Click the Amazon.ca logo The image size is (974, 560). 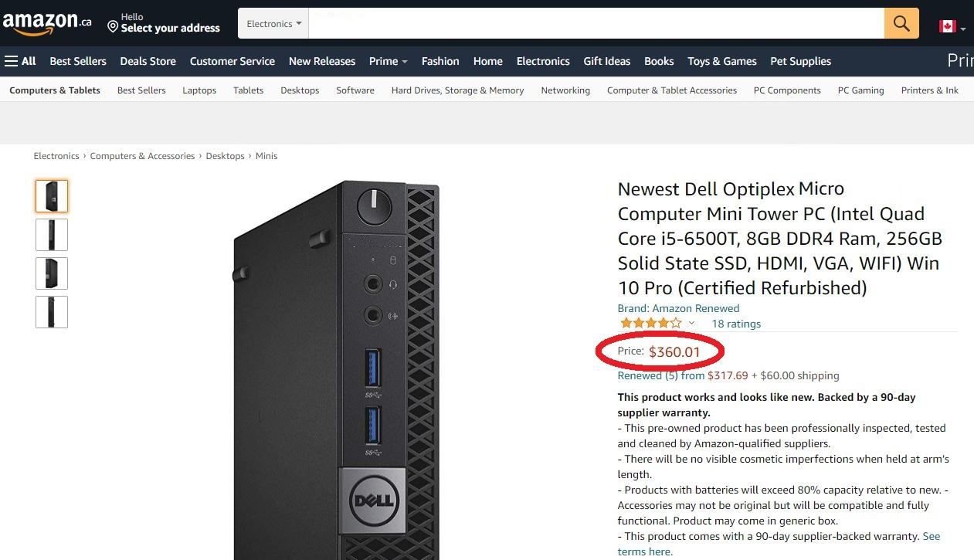(46, 23)
